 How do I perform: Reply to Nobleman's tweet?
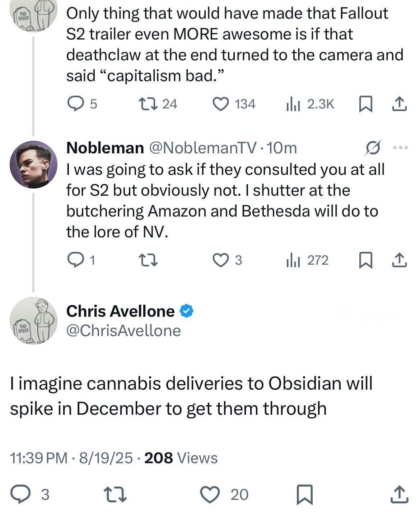[75, 260]
